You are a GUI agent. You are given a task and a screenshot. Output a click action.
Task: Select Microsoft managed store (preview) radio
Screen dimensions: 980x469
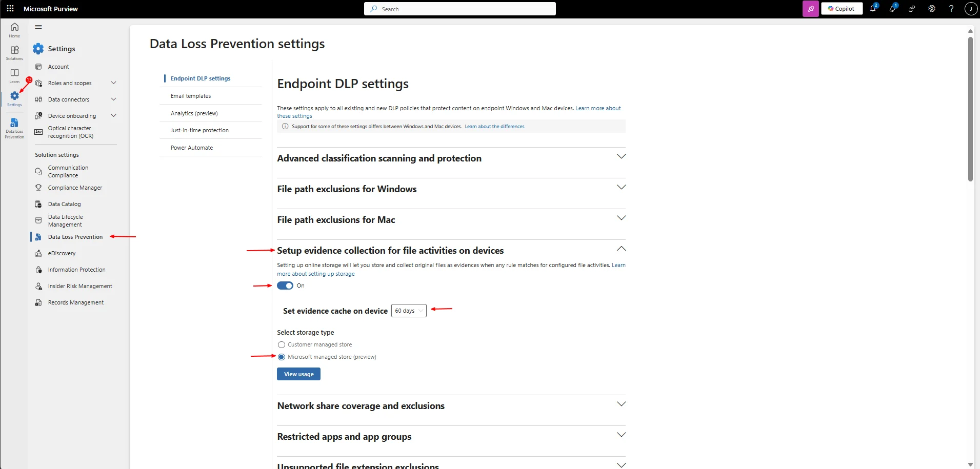click(x=282, y=357)
